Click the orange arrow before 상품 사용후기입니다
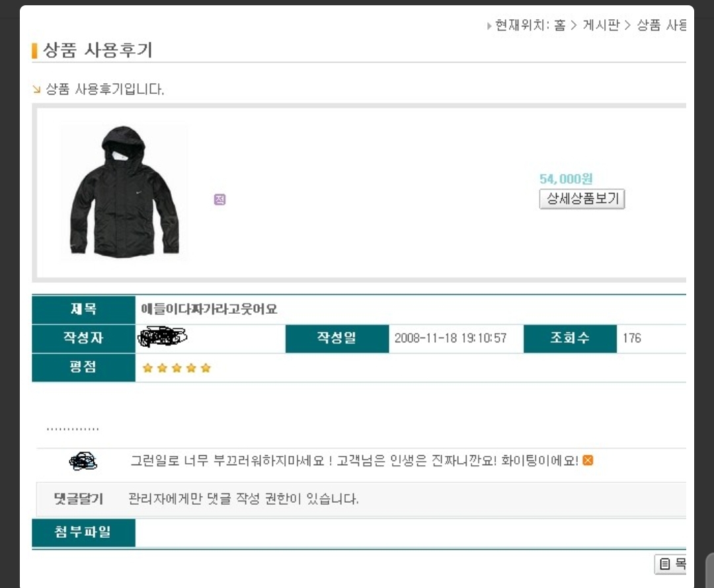This screenshot has height=588, width=714. coord(37,89)
